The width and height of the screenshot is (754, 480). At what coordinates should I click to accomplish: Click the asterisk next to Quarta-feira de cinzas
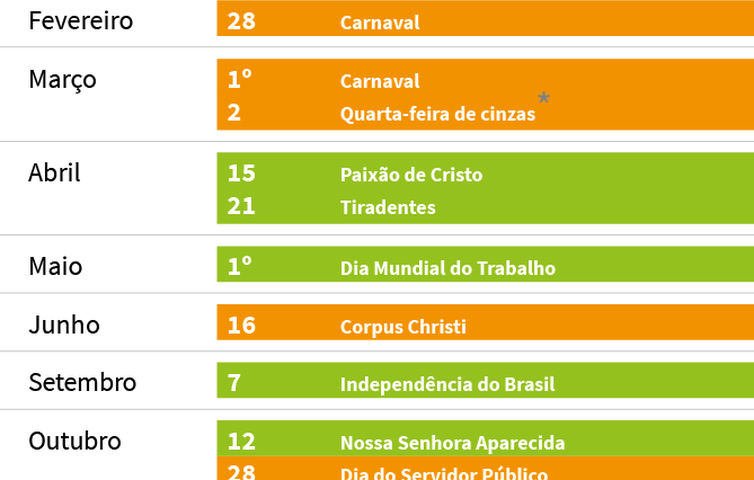(x=544, y=98)
